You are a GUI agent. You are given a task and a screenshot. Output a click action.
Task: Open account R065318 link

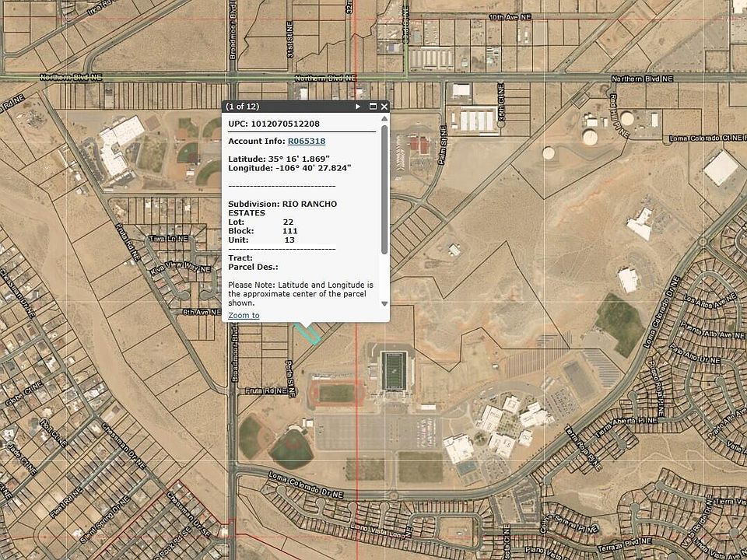click(307, 141)
